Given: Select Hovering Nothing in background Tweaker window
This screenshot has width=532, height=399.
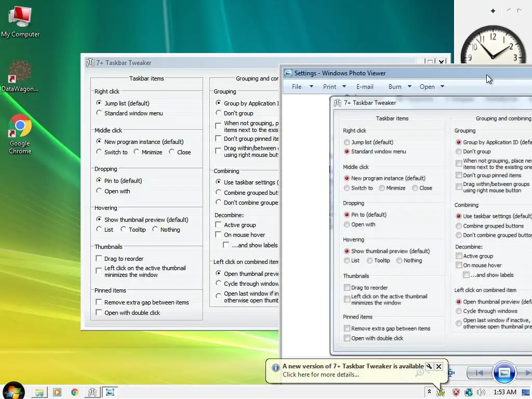Looking at the screenshot, I should (166, 229).
